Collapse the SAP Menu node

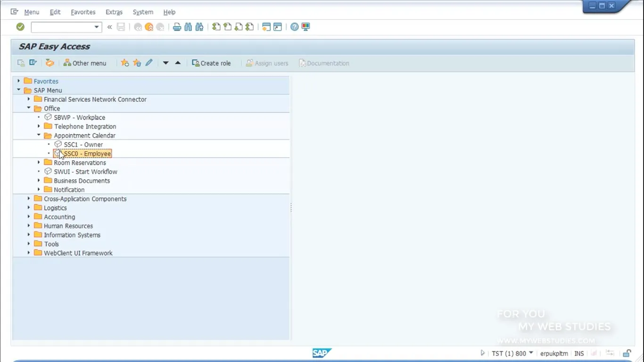pyautogui.click(x=19, y=90)
